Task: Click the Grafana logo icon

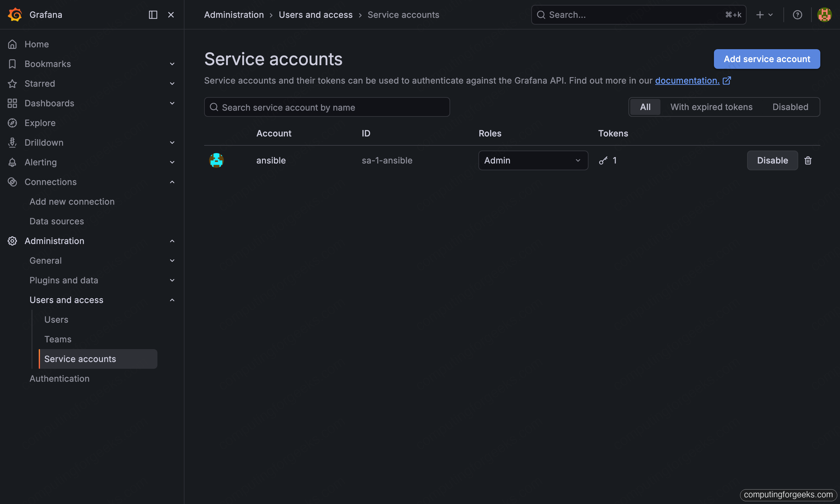Action: pyautogui.click(x=15, y=15)
